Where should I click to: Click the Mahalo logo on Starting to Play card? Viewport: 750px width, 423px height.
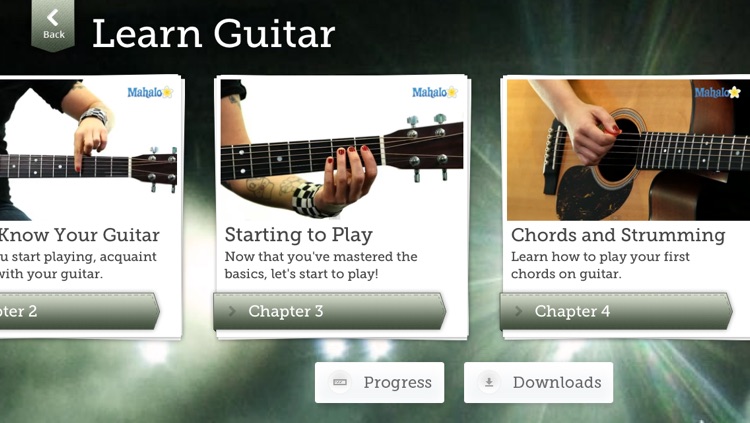(x=435, y=92)
